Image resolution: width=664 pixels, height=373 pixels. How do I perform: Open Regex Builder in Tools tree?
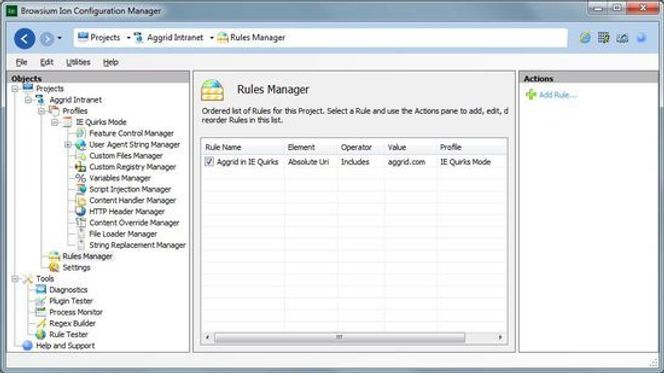point(72,323)
